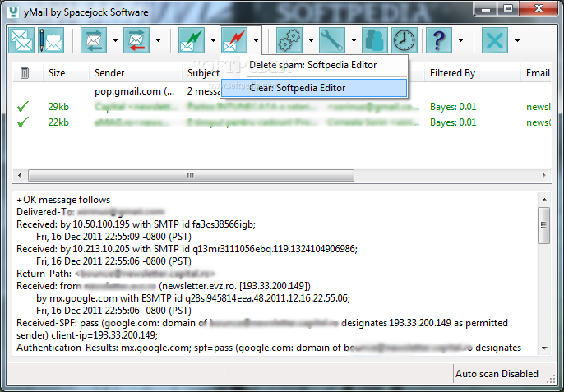The height and width of the screenshot is (392, 564).
Task: Click the scan icon with red arrow
Action: click(x=136, y=40)
